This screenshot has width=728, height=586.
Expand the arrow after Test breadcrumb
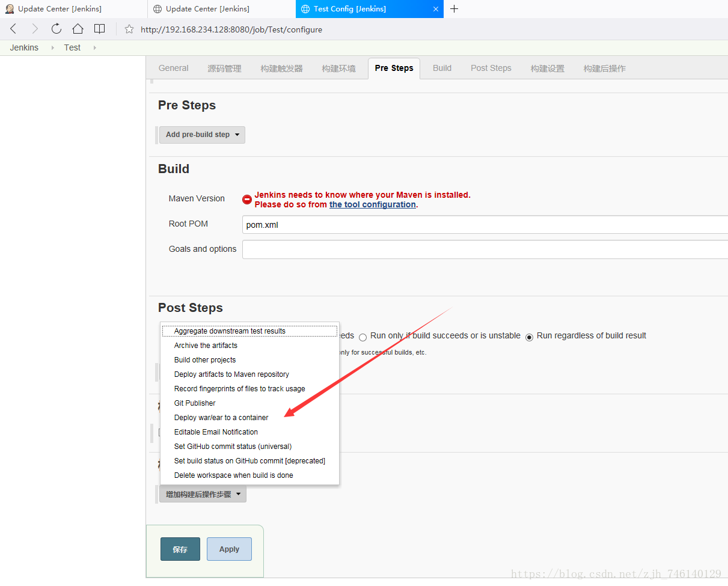[x=94, y=47]
